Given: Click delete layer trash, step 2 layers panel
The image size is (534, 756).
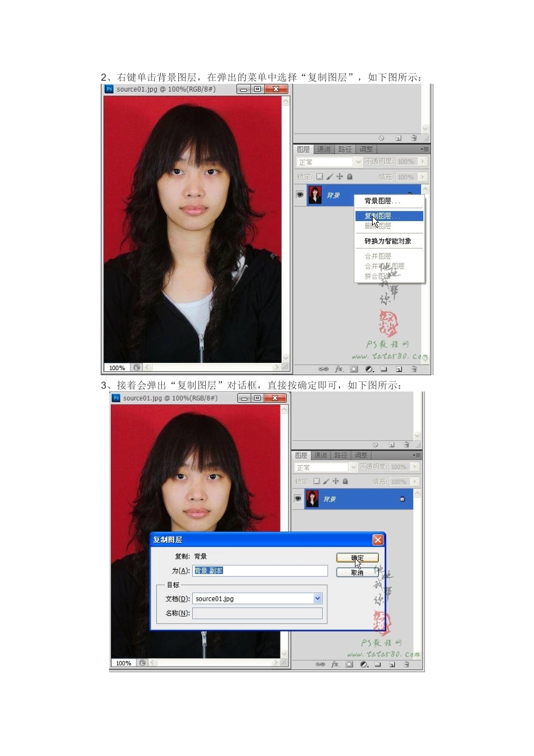Looking at the screenshot, I should coord(414,370).
